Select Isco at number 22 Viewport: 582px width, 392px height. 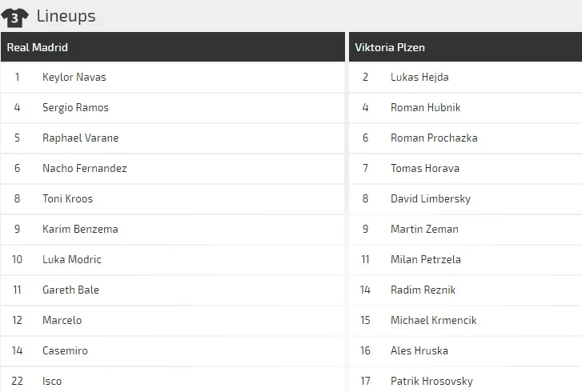52,382
